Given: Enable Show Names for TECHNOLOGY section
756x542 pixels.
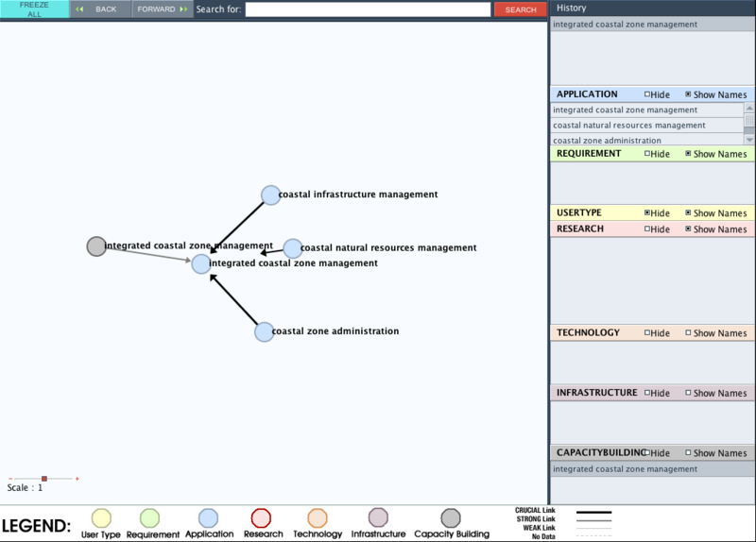Looking at the screenshot, I should [688, 333].
